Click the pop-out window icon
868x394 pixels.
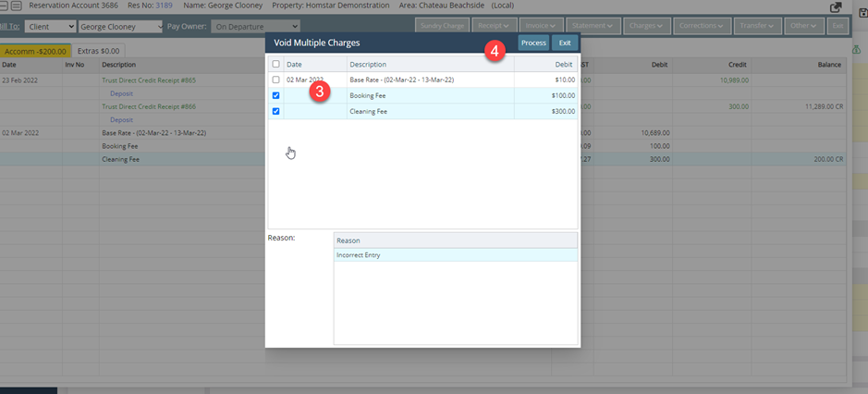coord(836,6)
